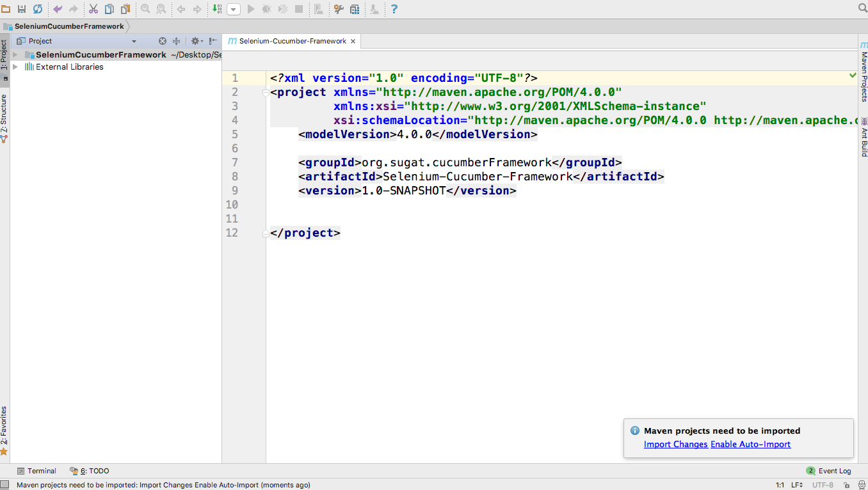Click the Import Changes link
The image size is (868, 490).
click(675, 444)
